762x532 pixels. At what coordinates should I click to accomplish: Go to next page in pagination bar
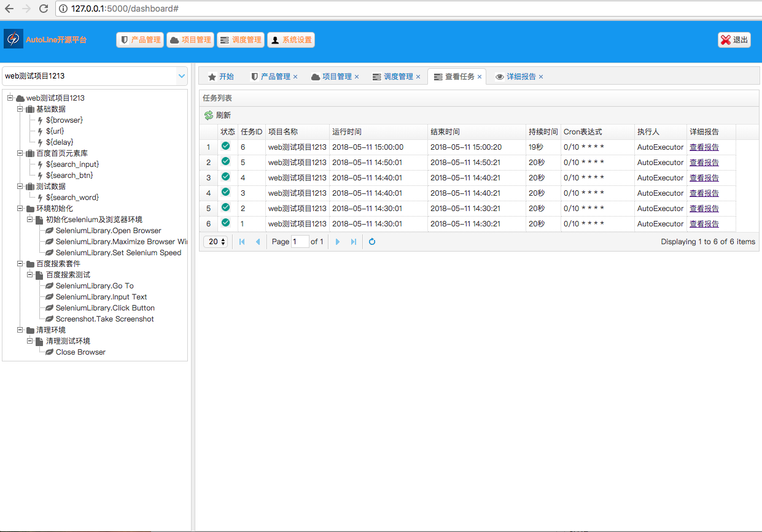coord(338,242)
